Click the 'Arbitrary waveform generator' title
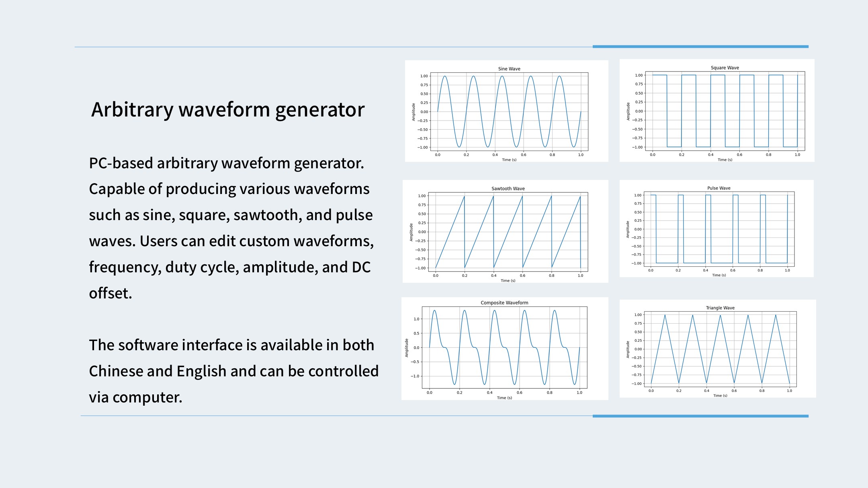 [228, 110]
